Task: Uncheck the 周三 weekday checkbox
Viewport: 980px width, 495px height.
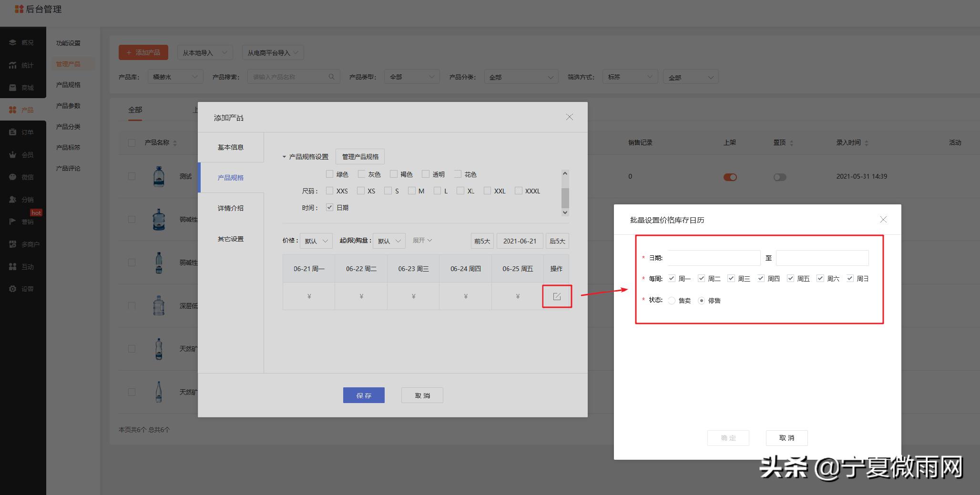Action: [x=731, y=278]
